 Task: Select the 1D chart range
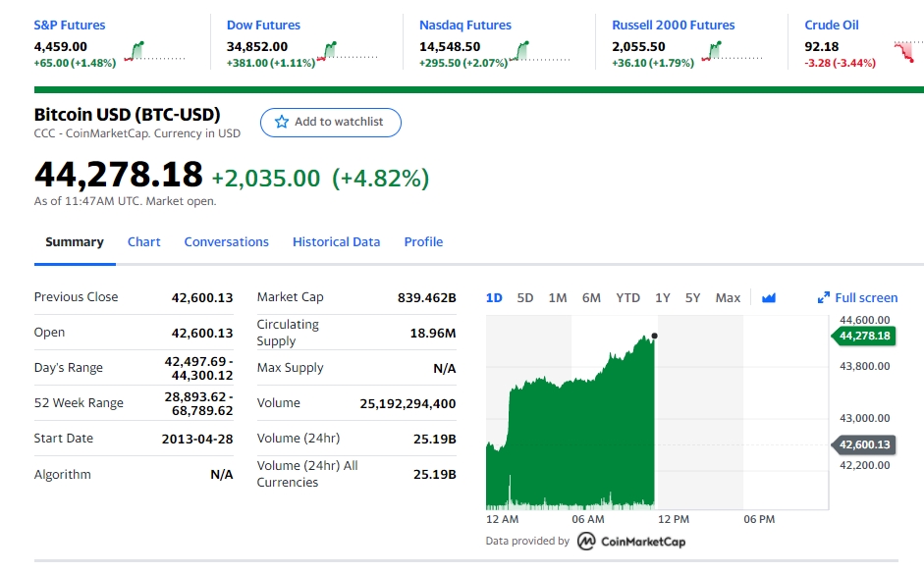(494, 298)
